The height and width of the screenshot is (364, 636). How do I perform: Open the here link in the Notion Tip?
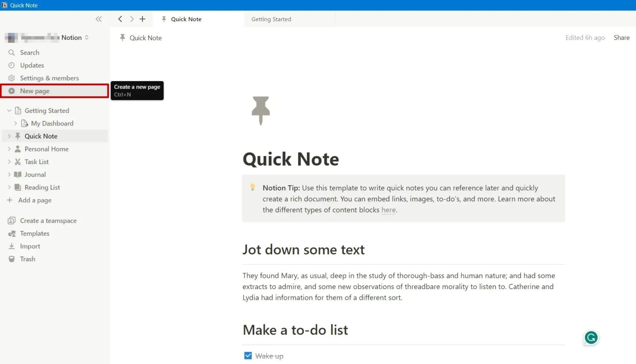point(388,210)
